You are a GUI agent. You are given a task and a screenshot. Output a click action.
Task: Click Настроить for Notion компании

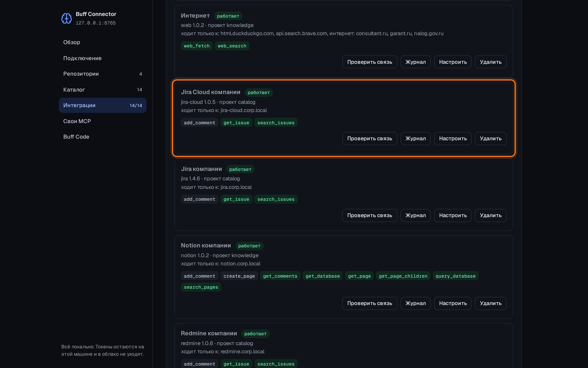tap(453, 303)
